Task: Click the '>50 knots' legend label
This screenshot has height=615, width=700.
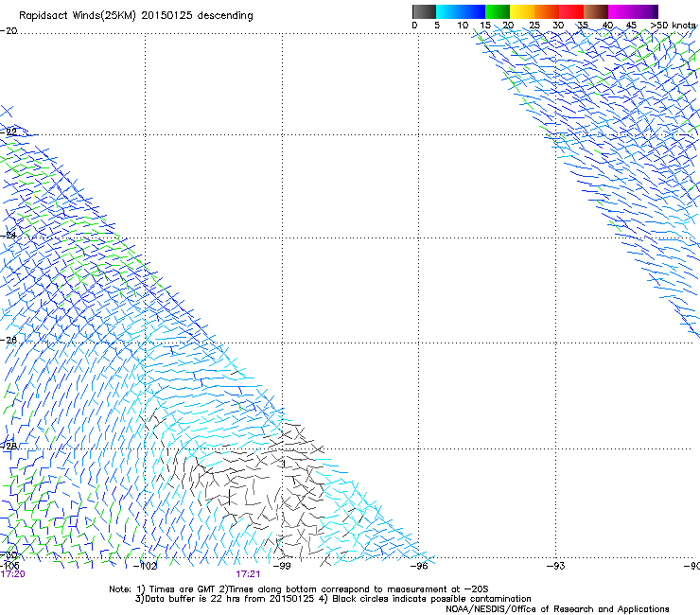Action: tap(673, 26)
